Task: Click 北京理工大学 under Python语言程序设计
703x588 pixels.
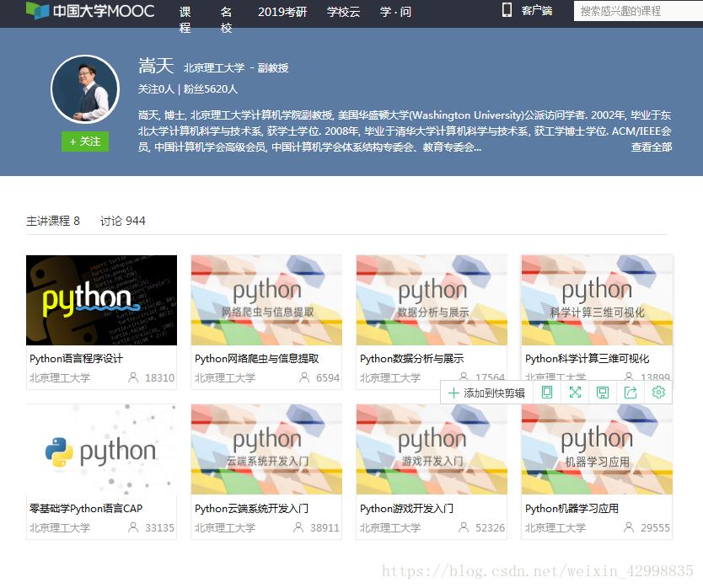Action: pos(60,377)
